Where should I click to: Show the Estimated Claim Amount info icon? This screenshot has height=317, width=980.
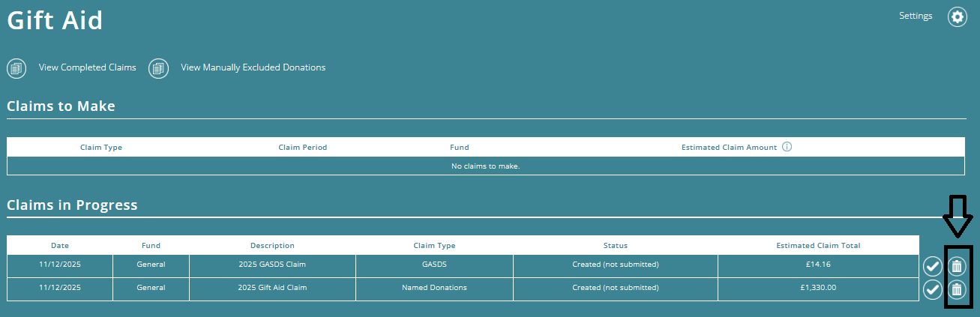coord(787,147)
